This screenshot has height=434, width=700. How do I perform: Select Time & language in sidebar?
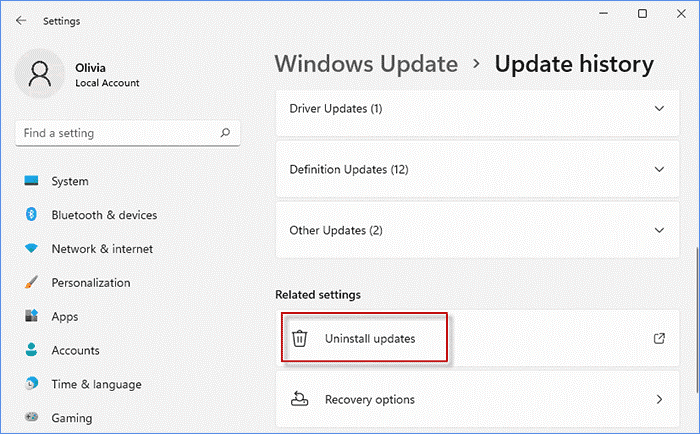96,385
